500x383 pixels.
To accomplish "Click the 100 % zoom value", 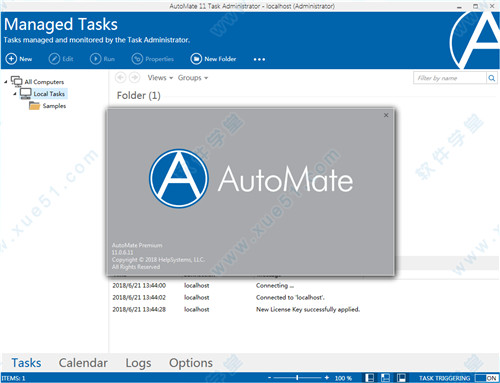I will [343, 378].
